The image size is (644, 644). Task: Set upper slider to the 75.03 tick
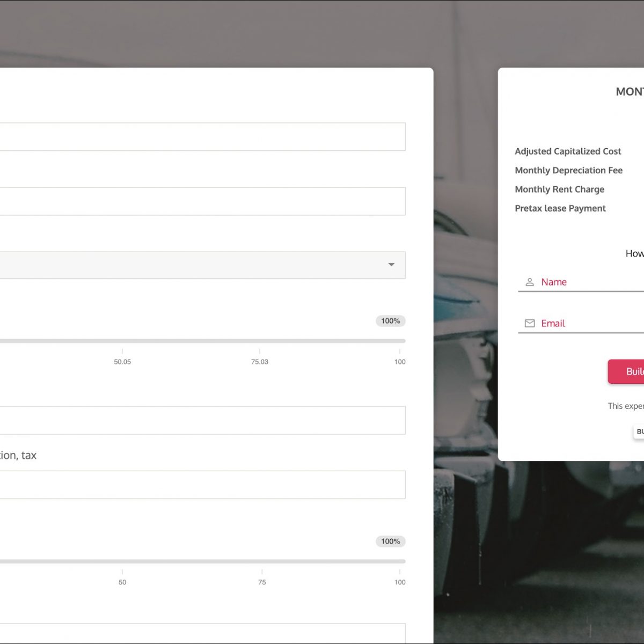260,341
